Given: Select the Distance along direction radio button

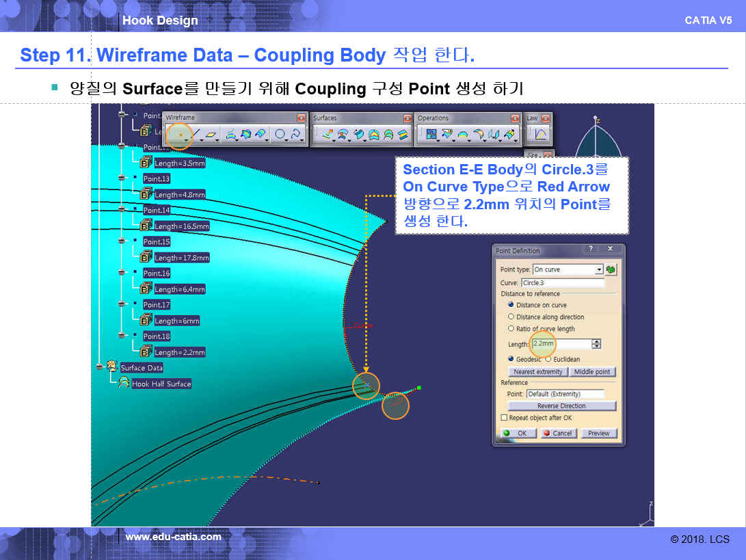Looking at the screenshot, I should [x=511, y=317].
